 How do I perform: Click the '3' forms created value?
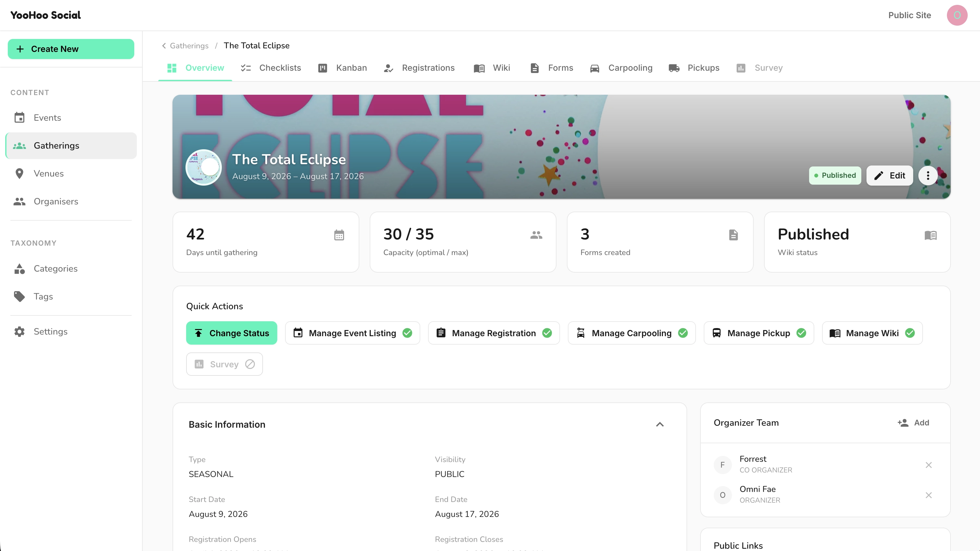(585, 234)
